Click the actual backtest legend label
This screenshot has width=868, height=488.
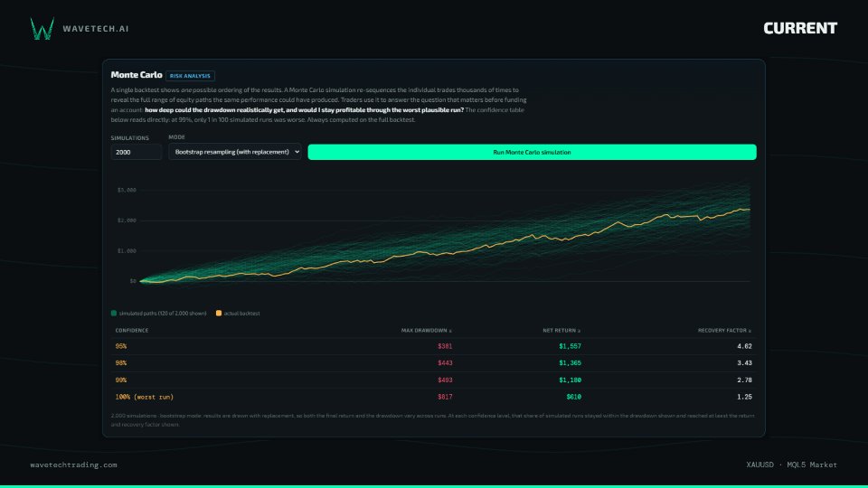pyautogui.click(x=242, y=314)
